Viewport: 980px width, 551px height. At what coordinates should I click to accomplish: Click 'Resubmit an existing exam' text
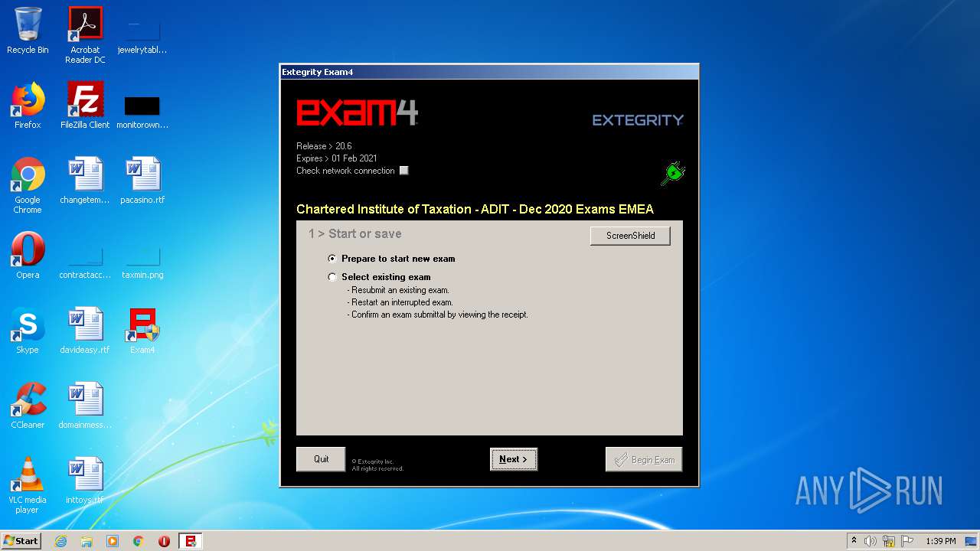point(398,290)
